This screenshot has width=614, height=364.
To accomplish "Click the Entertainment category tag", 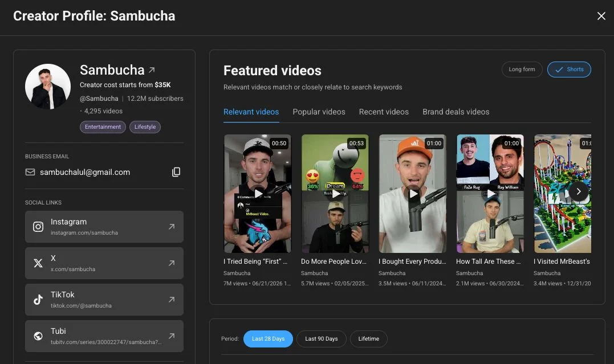I will 103,127.
